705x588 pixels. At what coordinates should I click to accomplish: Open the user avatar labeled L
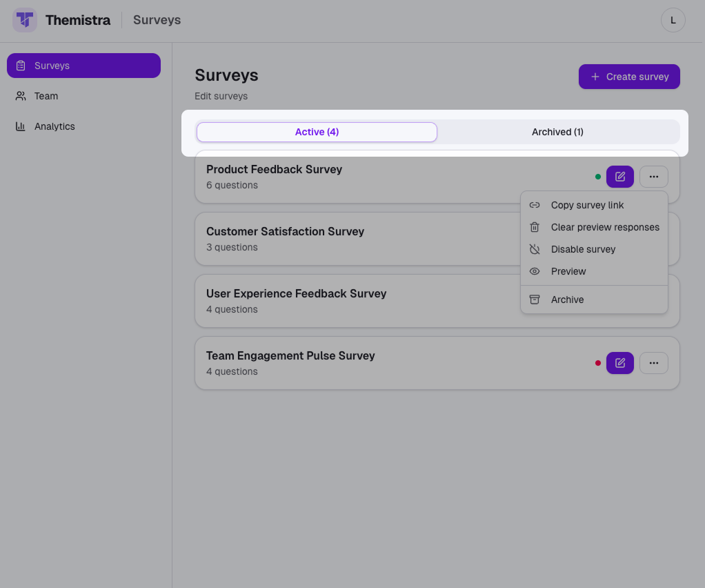point(673,20)
